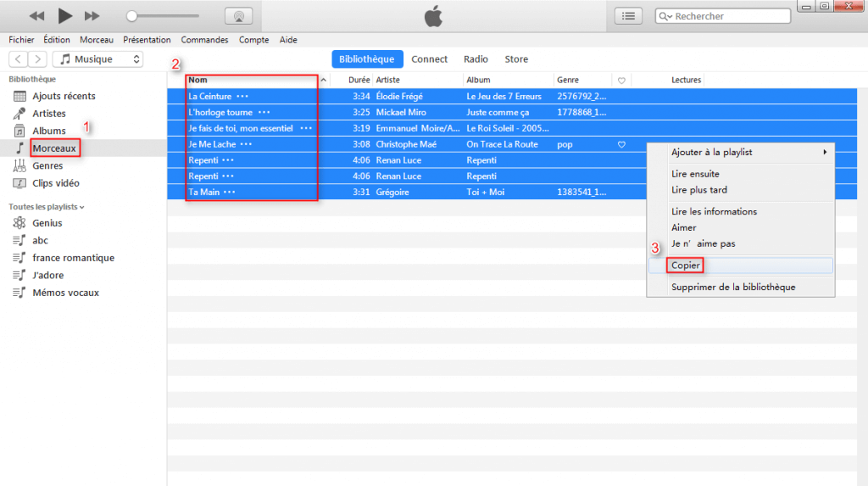This screenshot has height=486, width=868.
Task: Select the album cell Juste comme ça
Action: 498,113
